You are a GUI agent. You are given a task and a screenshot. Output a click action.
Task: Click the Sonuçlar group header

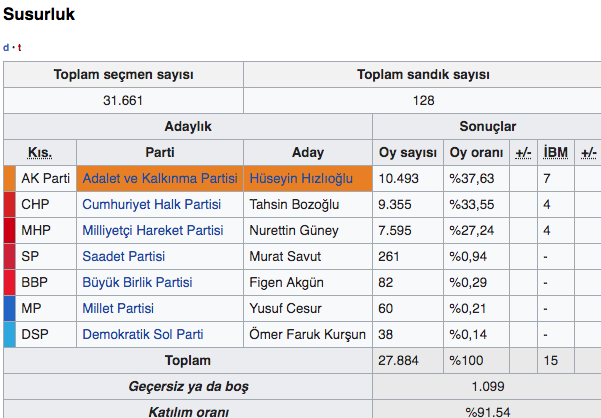click(488, 127)
